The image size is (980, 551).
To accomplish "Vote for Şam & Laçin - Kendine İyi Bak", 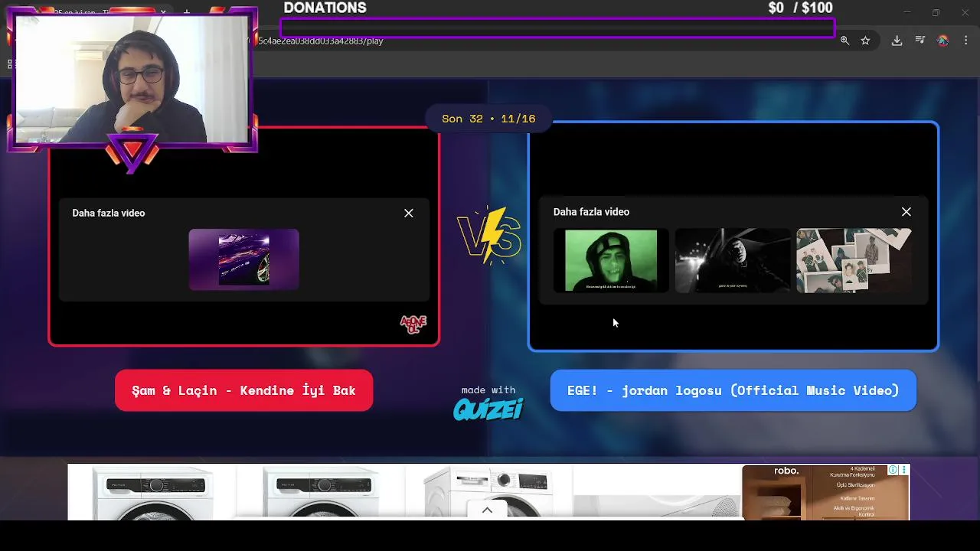I will coord(243,390).
